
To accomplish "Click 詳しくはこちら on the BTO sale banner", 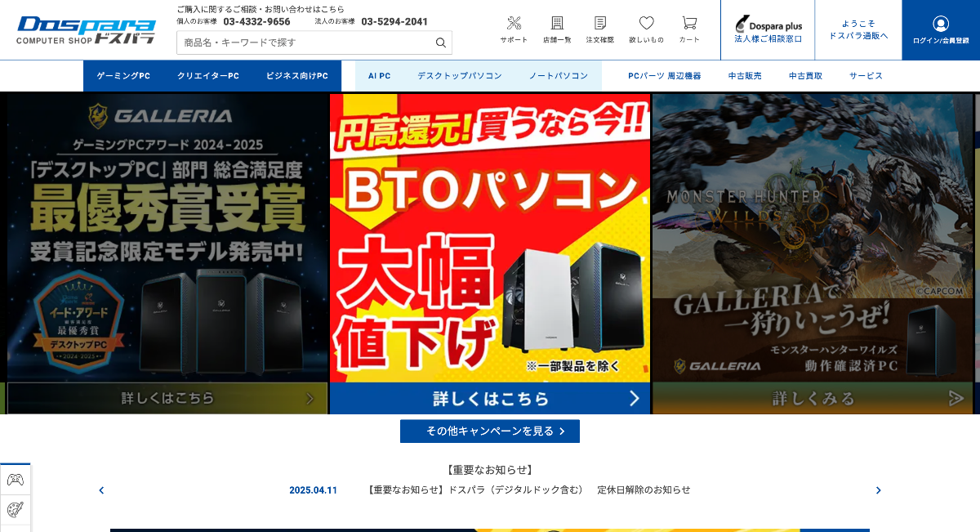I will [x=490, y=399].
